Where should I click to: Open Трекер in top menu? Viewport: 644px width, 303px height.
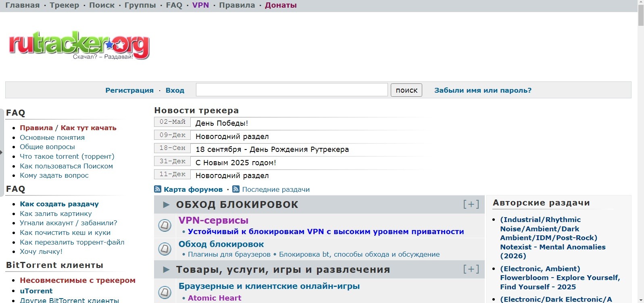click(65, 5)
